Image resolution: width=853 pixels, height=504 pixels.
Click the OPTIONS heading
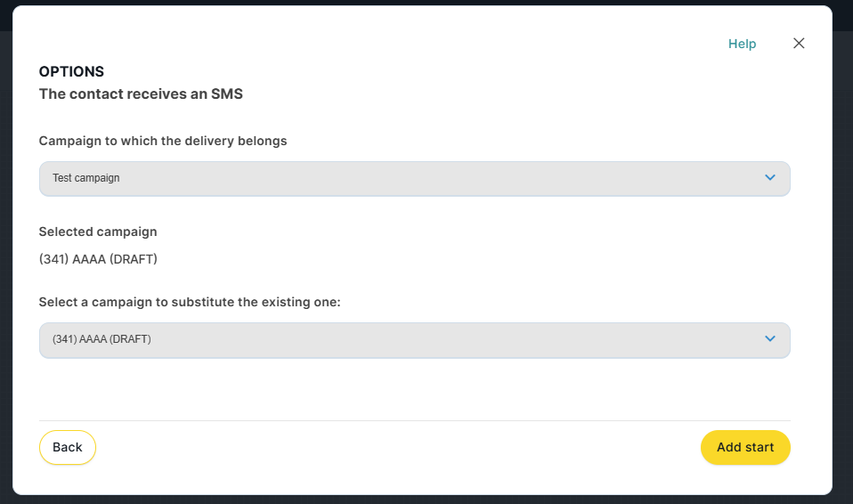click(x=71, y=71)
